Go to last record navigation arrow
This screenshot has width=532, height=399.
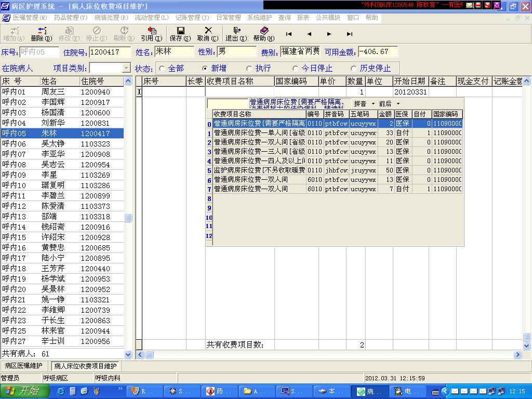coord(350,34)
